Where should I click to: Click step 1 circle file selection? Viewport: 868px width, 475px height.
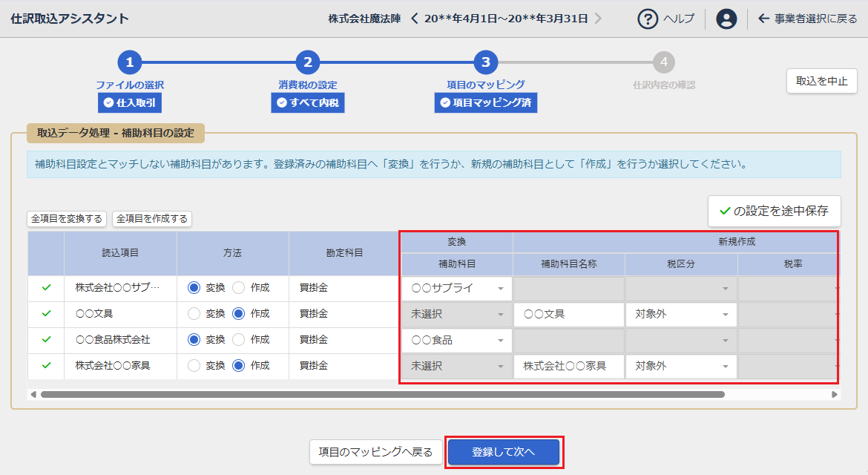point(130,62)
